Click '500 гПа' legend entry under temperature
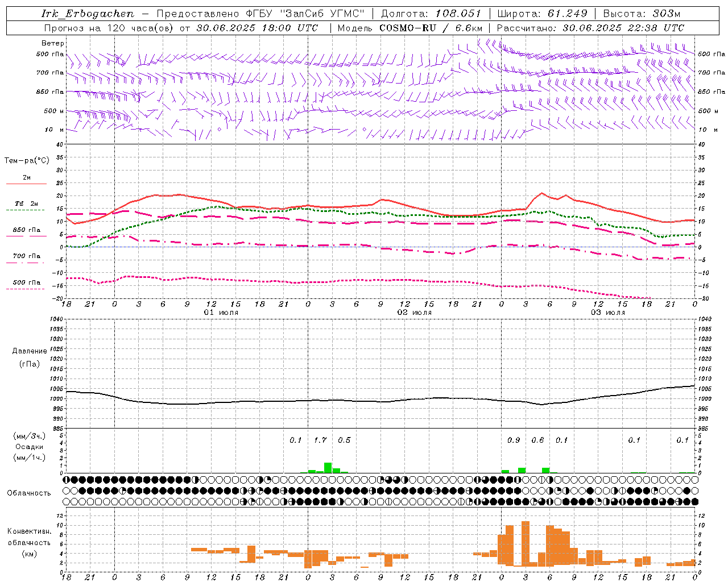This screenshot has width=728, height=582. pos(27,282)
